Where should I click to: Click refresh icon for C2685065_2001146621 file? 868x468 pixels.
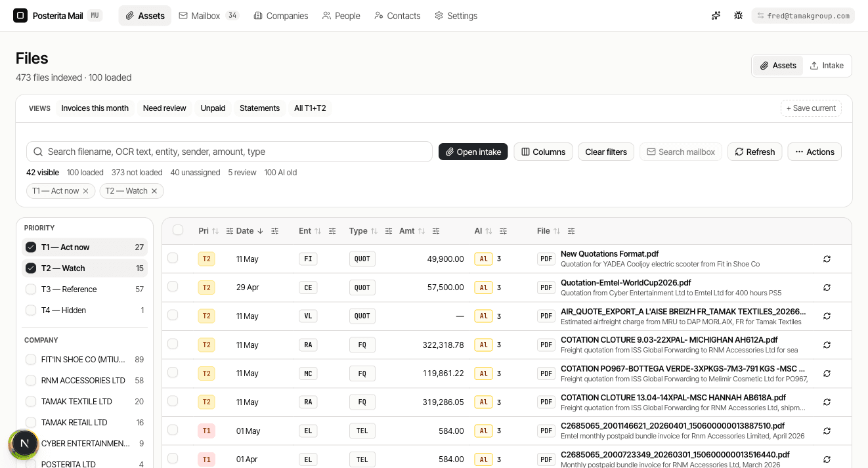(827, 431)
